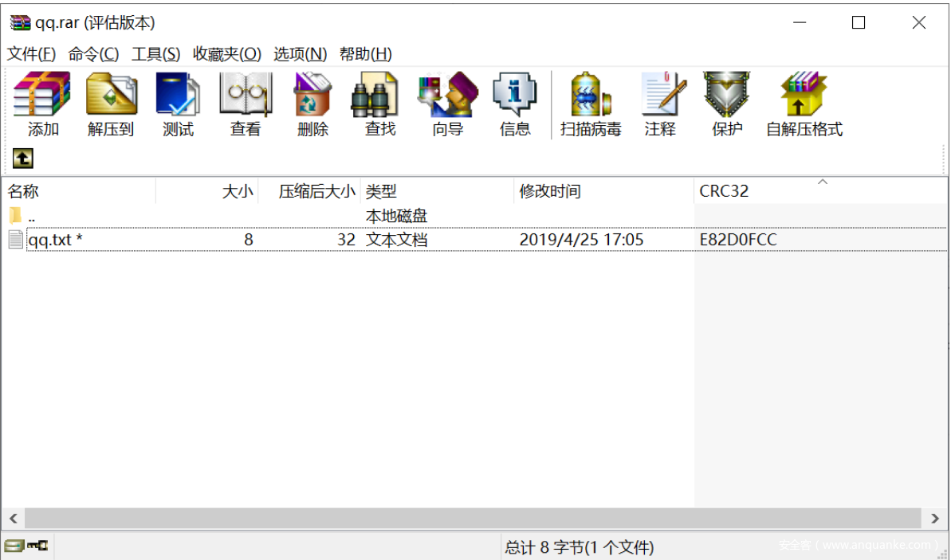Click the Protect (保护) shield icon
Screen dimensions: 951x560
point(726,103)
